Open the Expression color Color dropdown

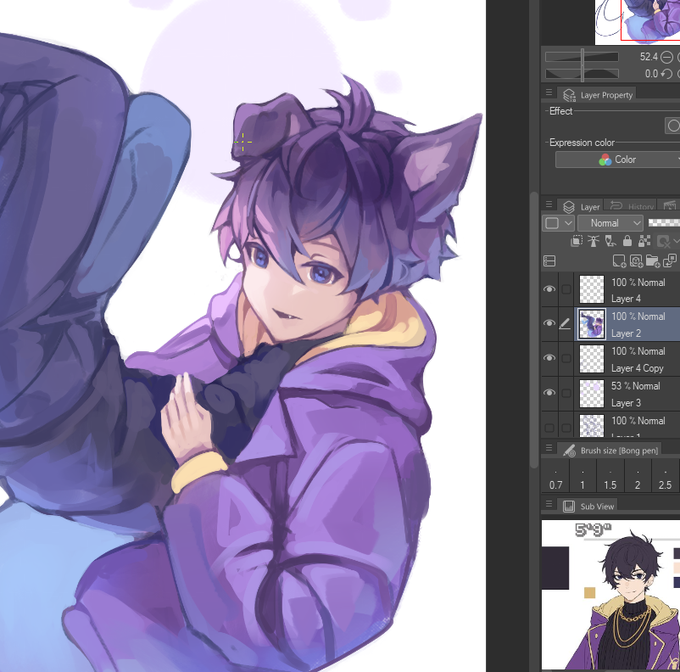[618, 160]
